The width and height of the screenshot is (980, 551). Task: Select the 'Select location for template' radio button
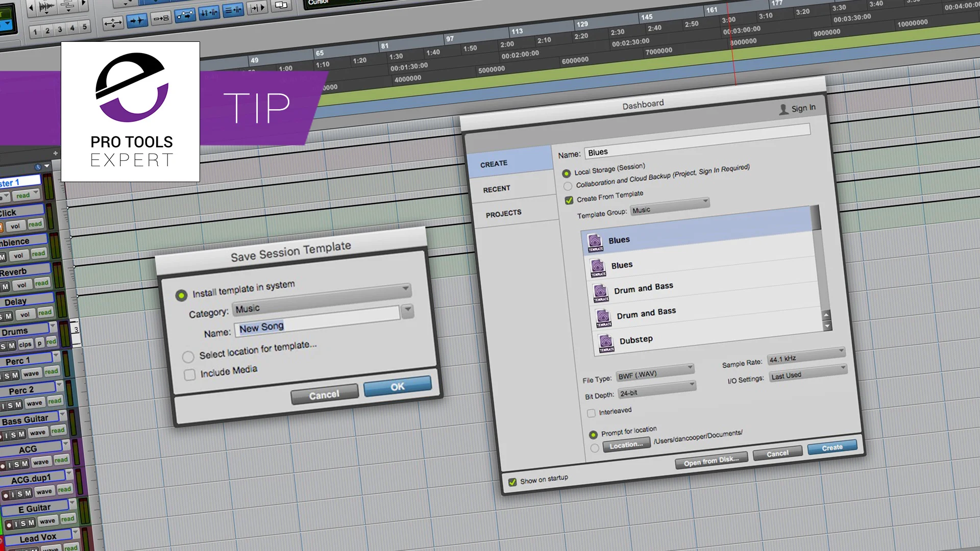click(188, 357)
